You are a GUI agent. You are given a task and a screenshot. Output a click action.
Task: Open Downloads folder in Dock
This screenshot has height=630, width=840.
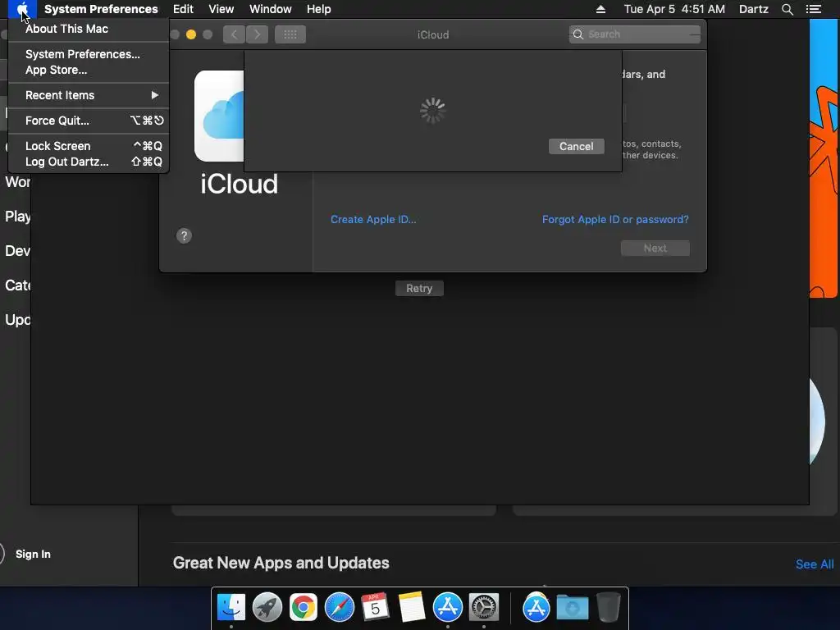coord(572,608)
